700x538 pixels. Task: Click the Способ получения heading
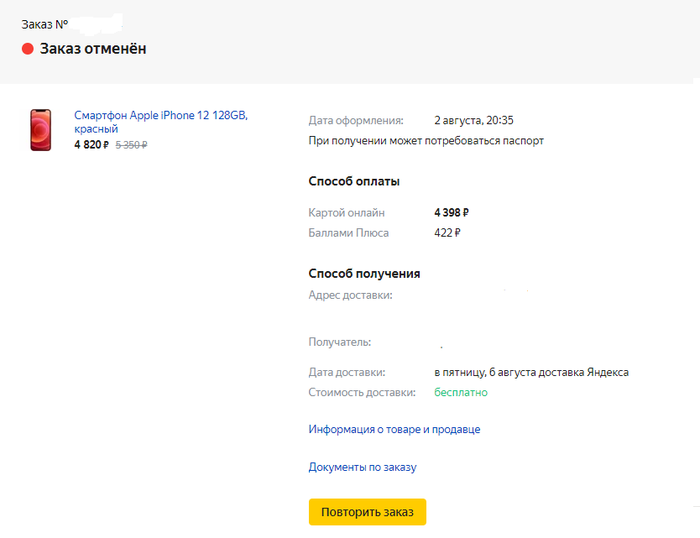point(364,274)
